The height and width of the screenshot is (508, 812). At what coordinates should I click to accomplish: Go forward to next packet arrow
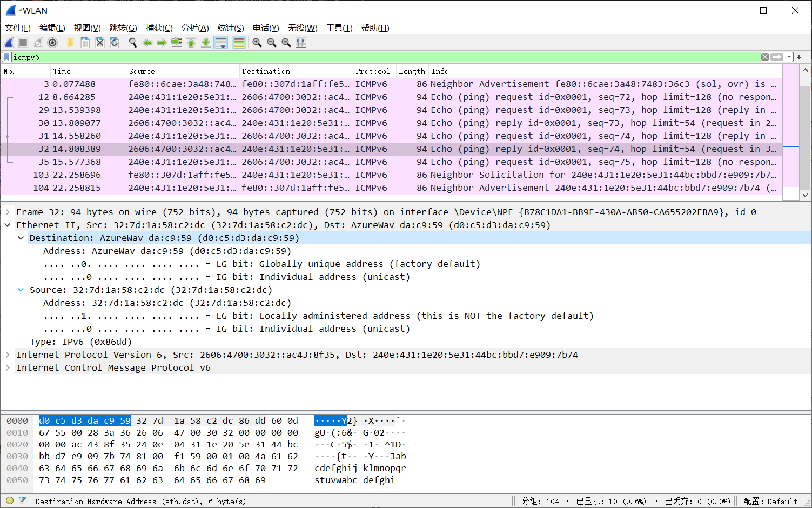pos(162,43)
